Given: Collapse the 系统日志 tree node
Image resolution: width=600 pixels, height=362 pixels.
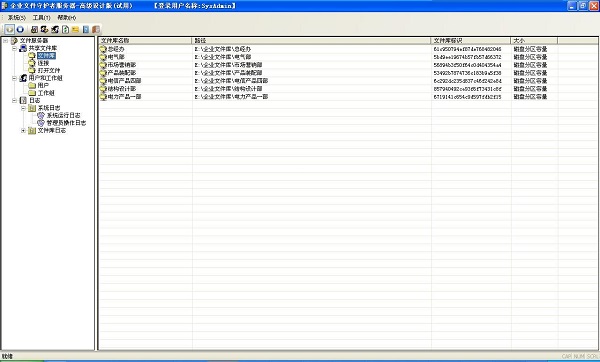Looking at the screenshot, I should (x=23, y=108).
